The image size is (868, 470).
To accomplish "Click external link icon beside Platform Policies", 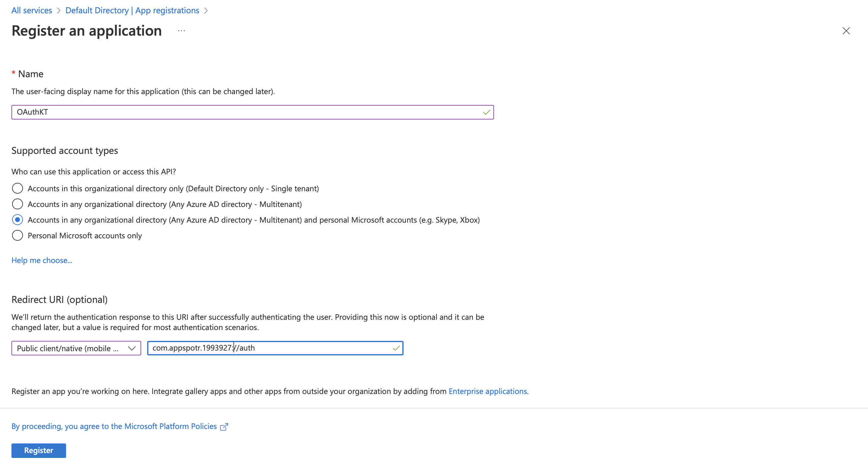I will point(224,427).
